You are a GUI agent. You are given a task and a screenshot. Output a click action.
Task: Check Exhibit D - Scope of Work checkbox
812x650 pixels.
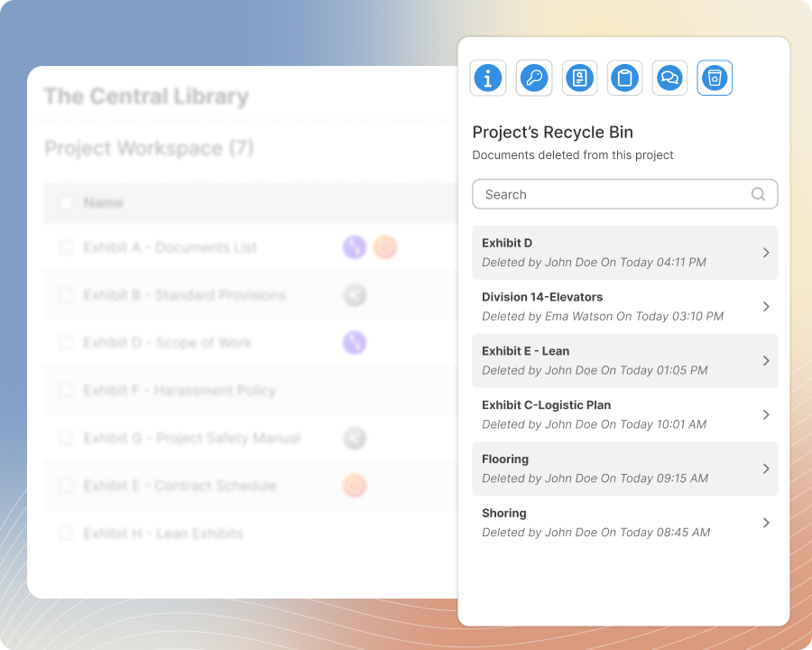pyautogui.click(x=66, y=343)
